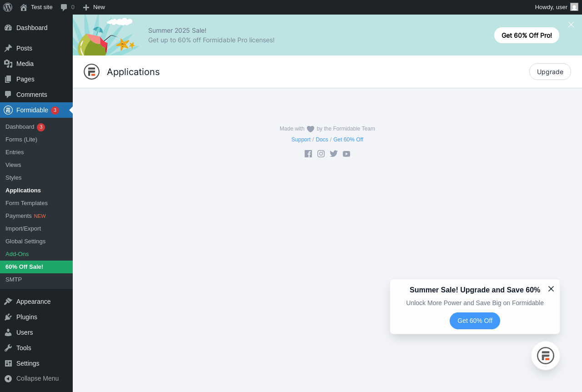Viewport: 582px width, 392px height.
Task: Go to Entries submenu
Action: pos(36,152)
